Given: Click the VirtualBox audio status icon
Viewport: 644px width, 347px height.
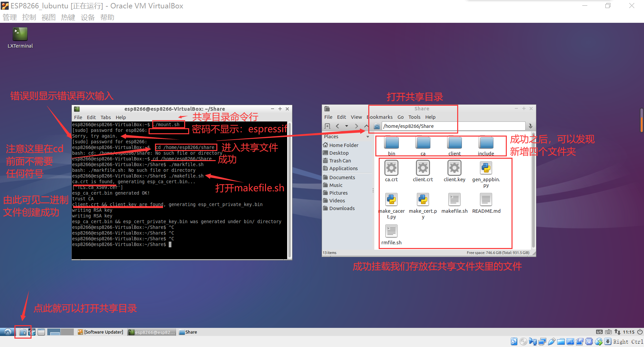Looking at the screenshot, I should [533, 342].
